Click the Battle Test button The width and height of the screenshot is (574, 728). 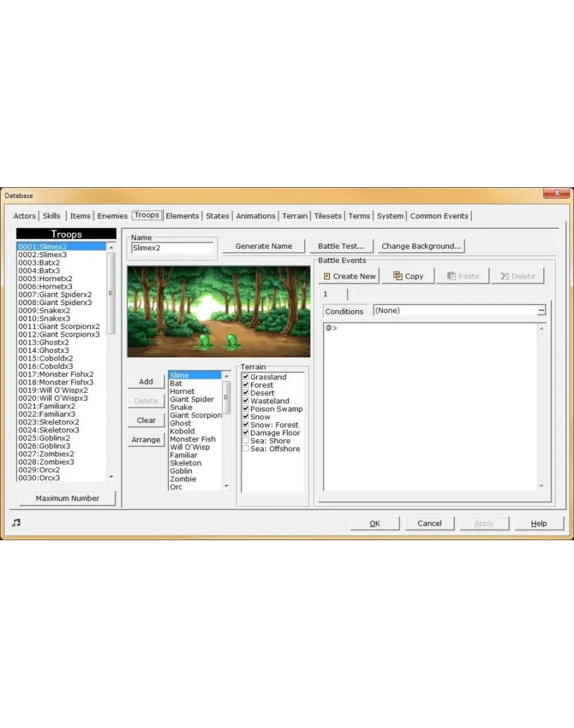tap(341, 246)
